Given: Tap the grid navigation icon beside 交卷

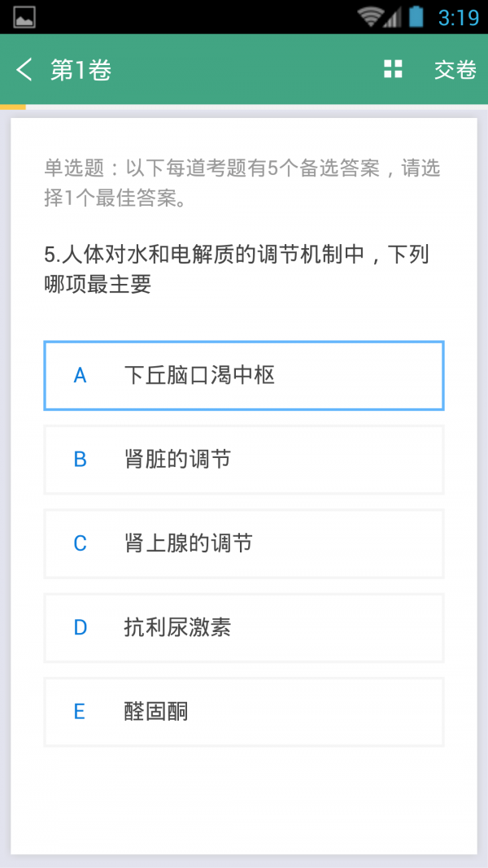Looking at the screenshot, I should click(392, 69).
